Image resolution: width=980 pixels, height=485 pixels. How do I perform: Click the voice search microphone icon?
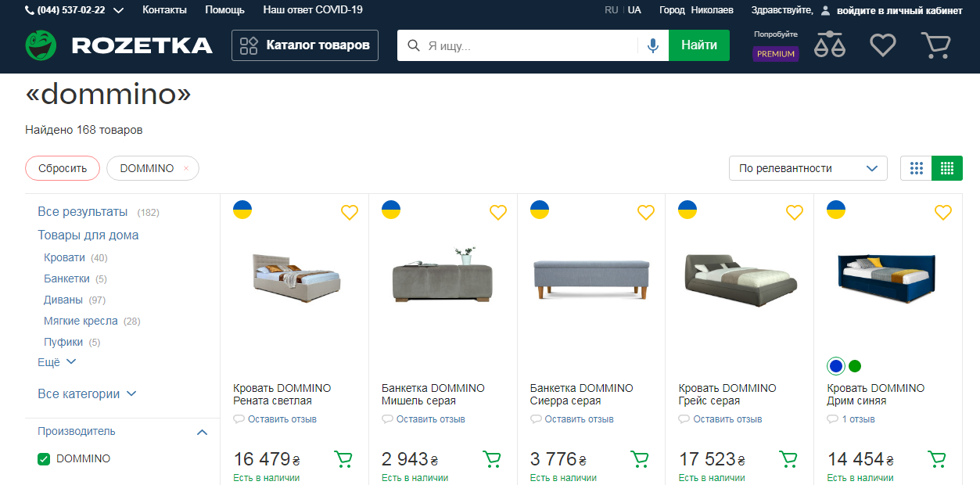point(652,45)
